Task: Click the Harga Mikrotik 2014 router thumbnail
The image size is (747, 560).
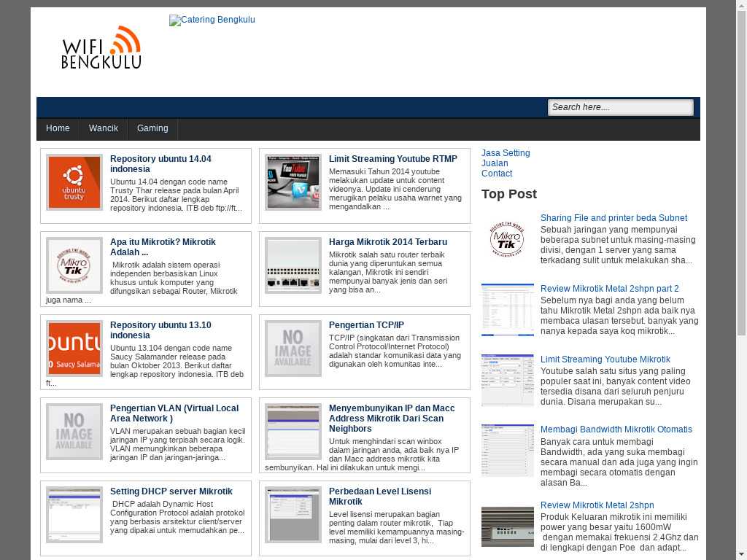Action: [293, 265]
